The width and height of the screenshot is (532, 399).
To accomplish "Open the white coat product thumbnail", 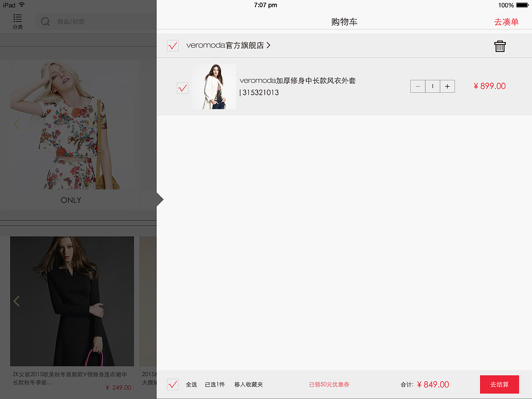I will (x=214, y=86).
